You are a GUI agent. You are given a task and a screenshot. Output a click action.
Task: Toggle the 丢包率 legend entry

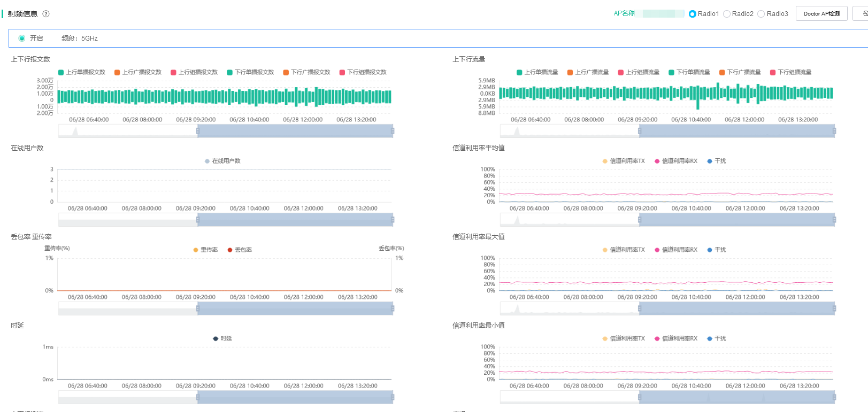240,250
